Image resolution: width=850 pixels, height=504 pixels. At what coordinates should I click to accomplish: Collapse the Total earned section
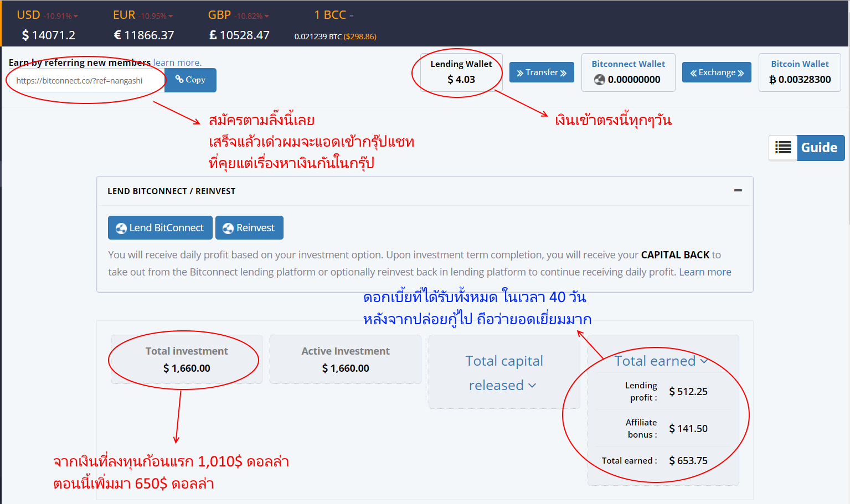pyautogui.click(x=661, y=361)
